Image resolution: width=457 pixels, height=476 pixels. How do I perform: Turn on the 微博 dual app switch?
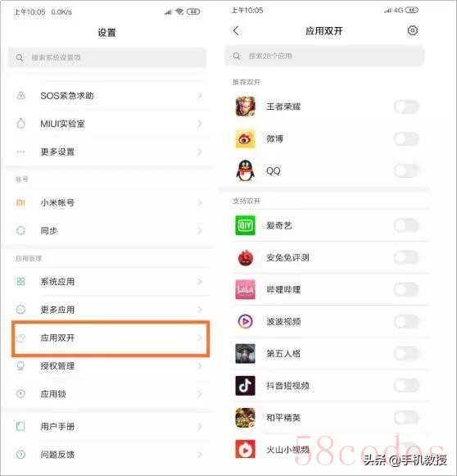coord(406,138)
